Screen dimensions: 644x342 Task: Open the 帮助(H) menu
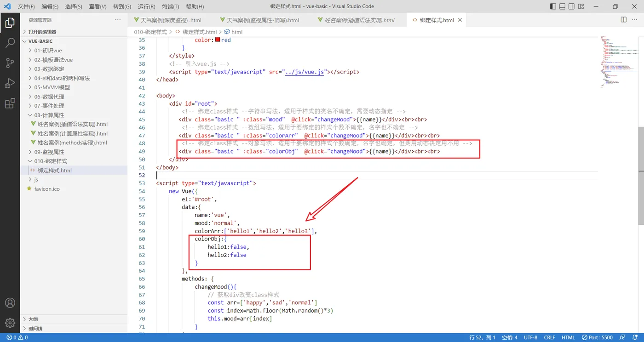pyautogui.click(x=195, y=6)
